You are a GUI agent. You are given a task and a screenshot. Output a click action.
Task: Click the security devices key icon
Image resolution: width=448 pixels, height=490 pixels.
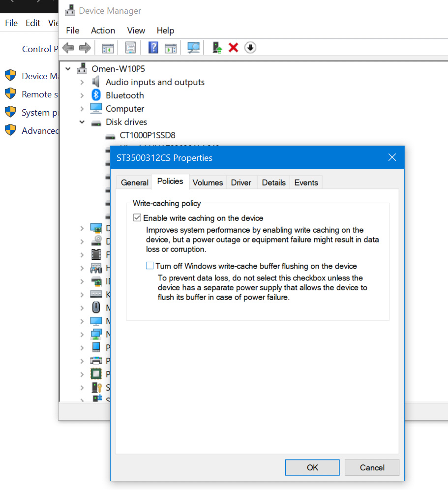click(97, 387)
